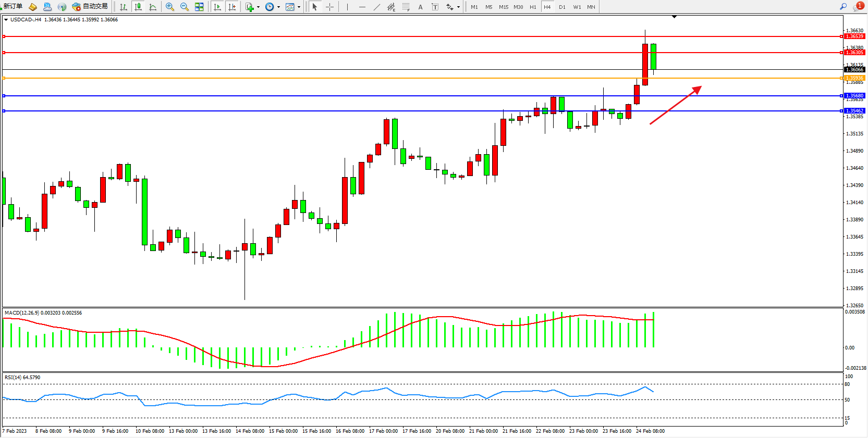Expand the chart templates dropdown arrow

(299, 7)
